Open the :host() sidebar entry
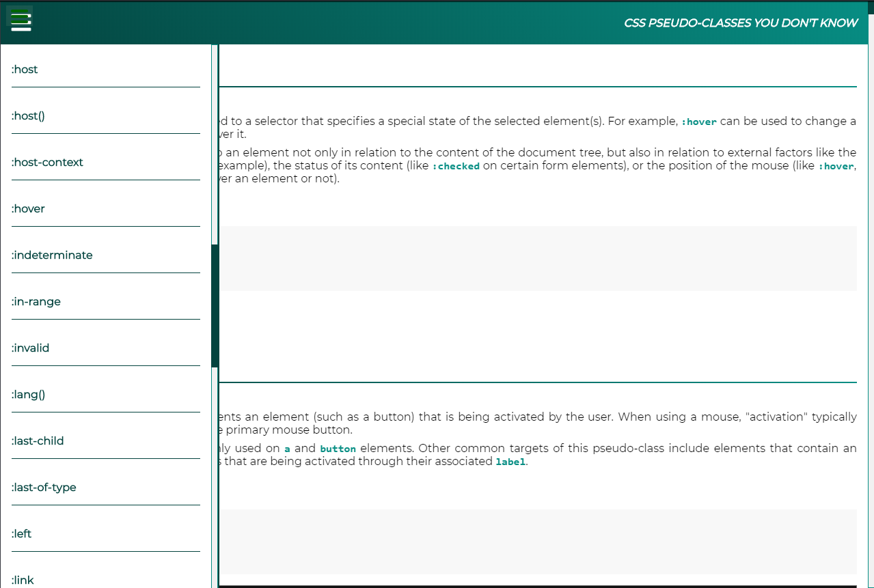874x588 pixels. point(28,115)
